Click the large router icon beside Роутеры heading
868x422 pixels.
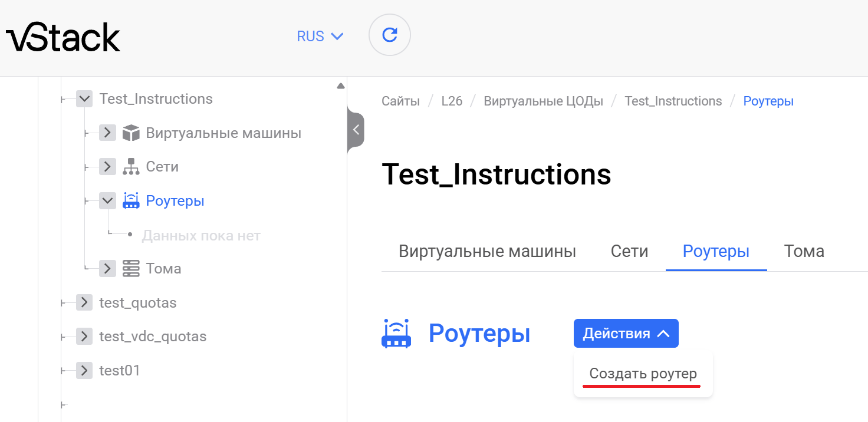click(x=396, y=334)
